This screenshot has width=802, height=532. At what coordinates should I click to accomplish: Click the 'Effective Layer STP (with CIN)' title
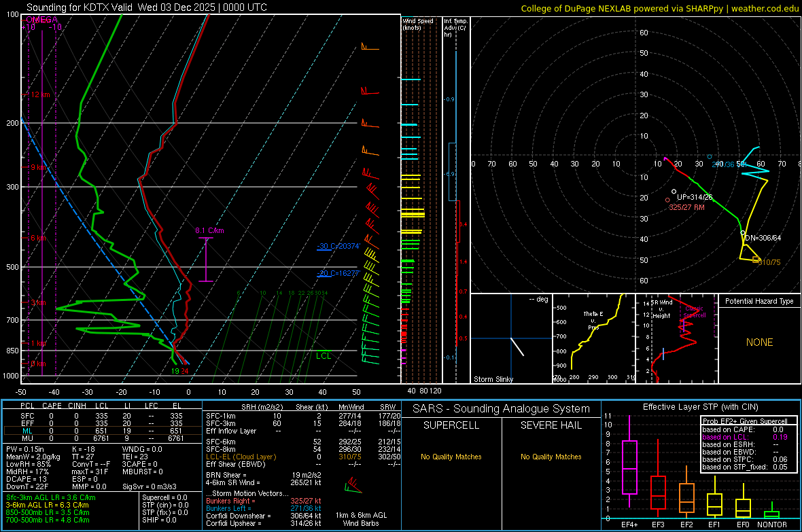[x=700, y=407]
